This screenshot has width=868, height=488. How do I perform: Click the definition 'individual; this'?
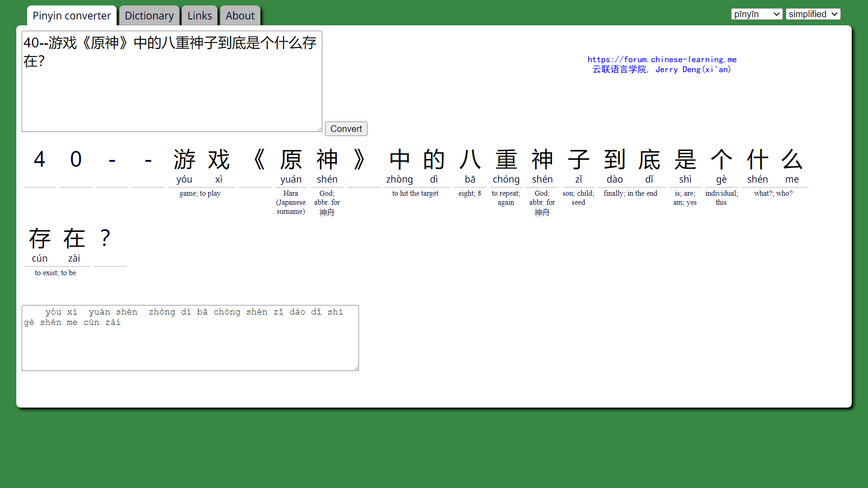pyautogui.click(x=722, y=198)
